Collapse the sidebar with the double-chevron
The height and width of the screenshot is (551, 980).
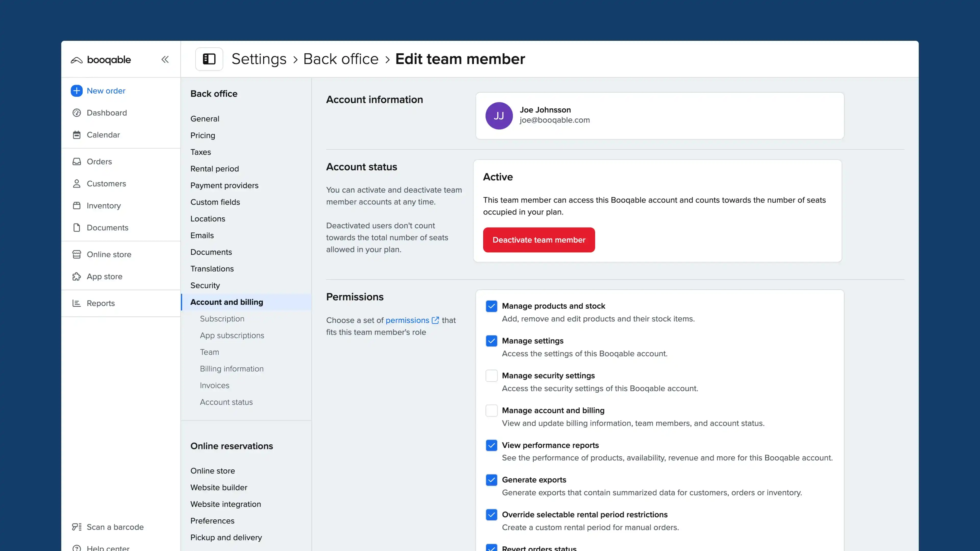point(165,59)
